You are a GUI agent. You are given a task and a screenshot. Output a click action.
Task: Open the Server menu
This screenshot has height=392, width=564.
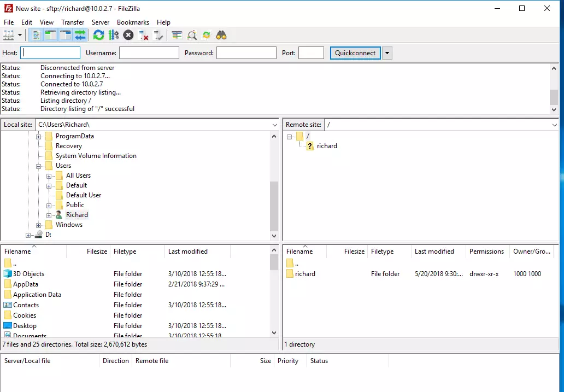(x=101, y=22)
